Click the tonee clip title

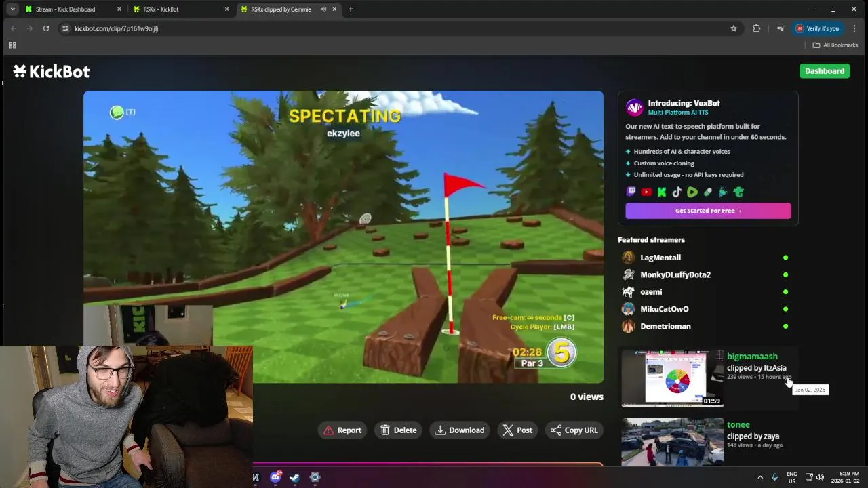click(738, 425)
